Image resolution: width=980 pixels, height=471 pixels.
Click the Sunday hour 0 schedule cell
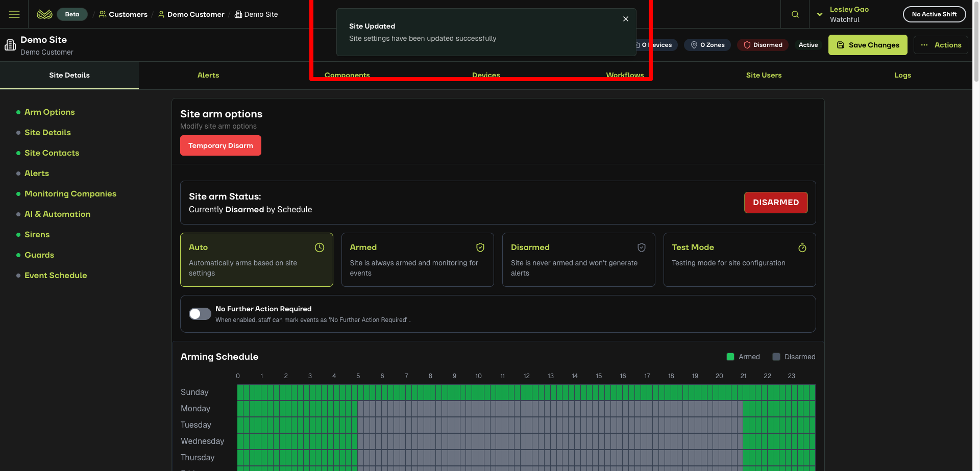click(240, 392)
